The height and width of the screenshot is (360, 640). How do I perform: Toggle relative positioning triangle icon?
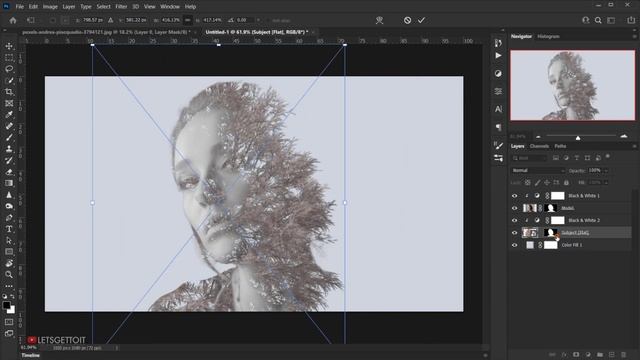coord(111,20)
